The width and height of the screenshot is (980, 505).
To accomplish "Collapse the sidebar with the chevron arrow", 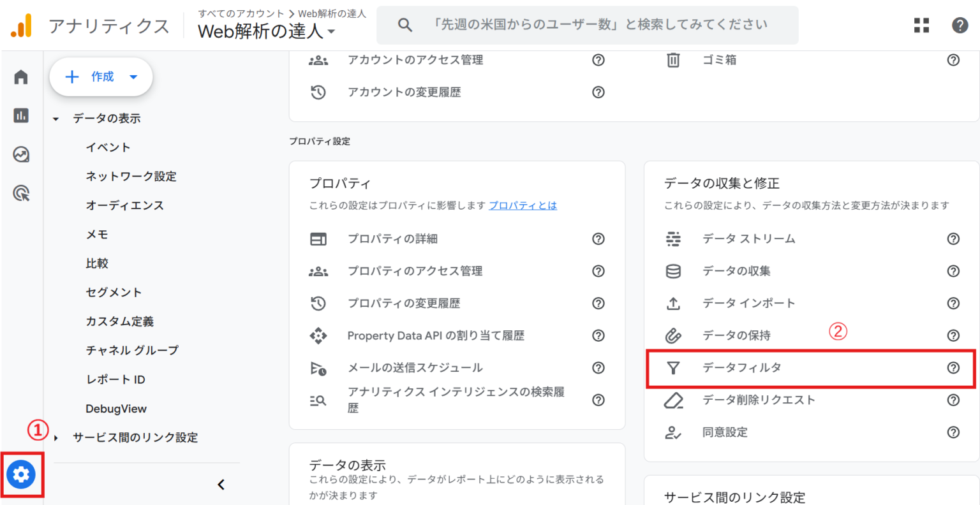I will coord(221,485).
